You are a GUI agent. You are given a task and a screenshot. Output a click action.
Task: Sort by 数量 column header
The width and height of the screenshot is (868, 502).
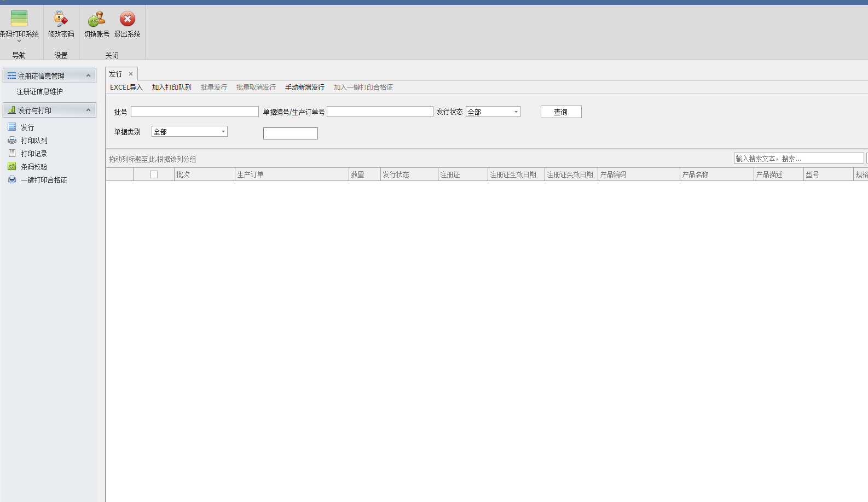pyautogui.click(x=365, y=174)
